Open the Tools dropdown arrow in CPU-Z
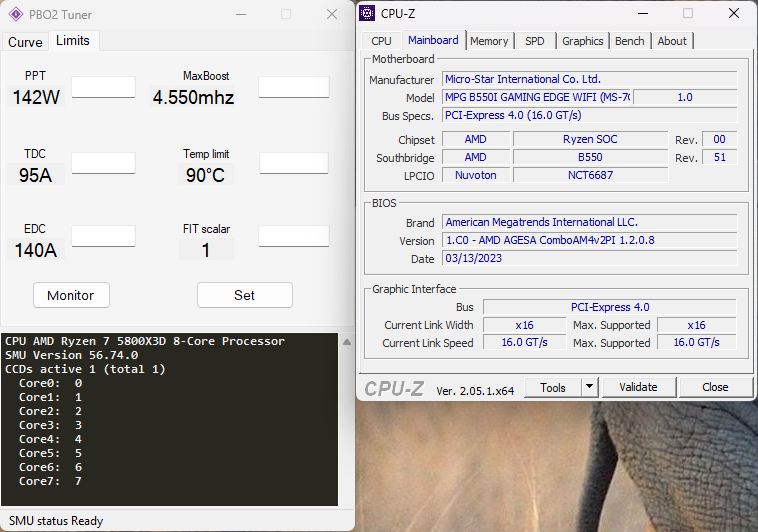 [x=589, y=387]
